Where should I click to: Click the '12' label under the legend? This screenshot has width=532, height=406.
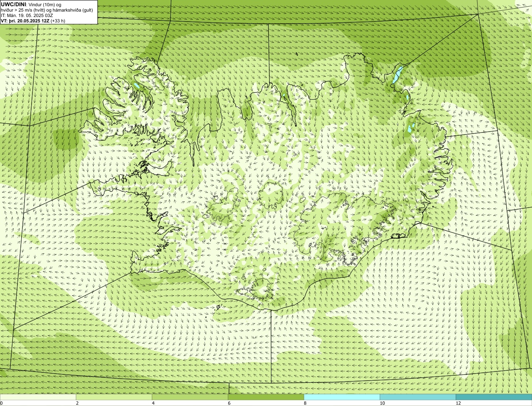tap(458, 403)
